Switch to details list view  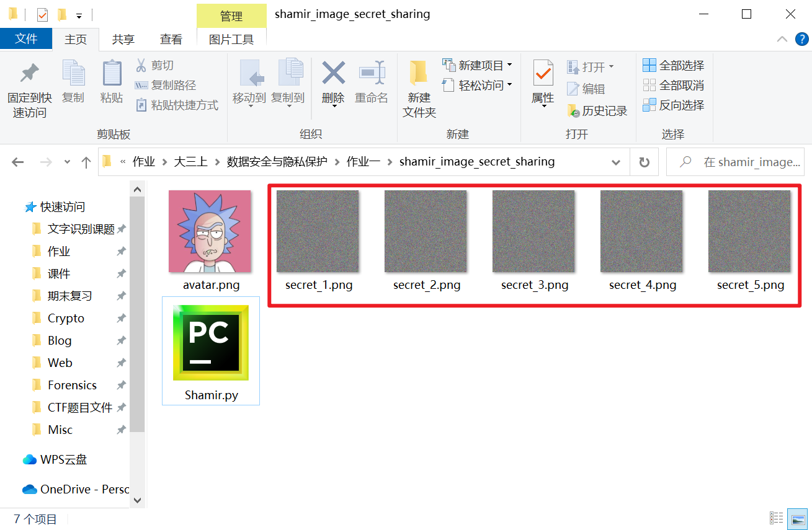pos(776,519)
